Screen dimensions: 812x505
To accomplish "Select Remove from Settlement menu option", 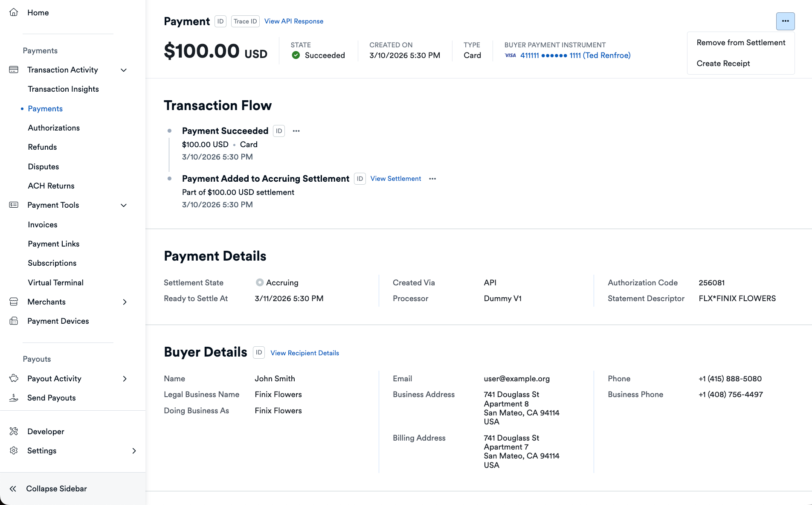I will [x=740, y=42].
